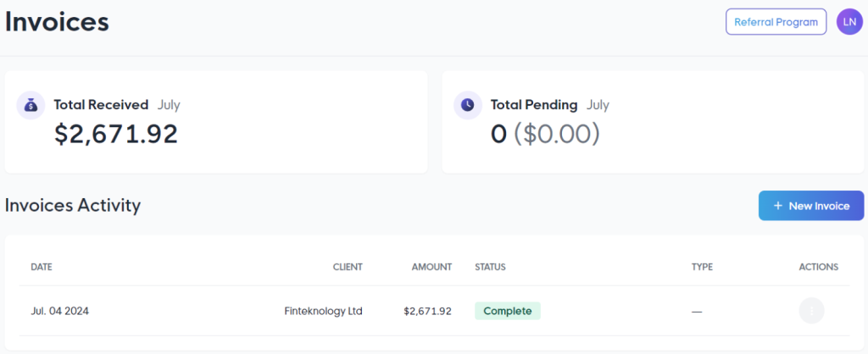Click the clock Total Pending icon
Screen dimensions: 868x354
[x=468, y=105]
